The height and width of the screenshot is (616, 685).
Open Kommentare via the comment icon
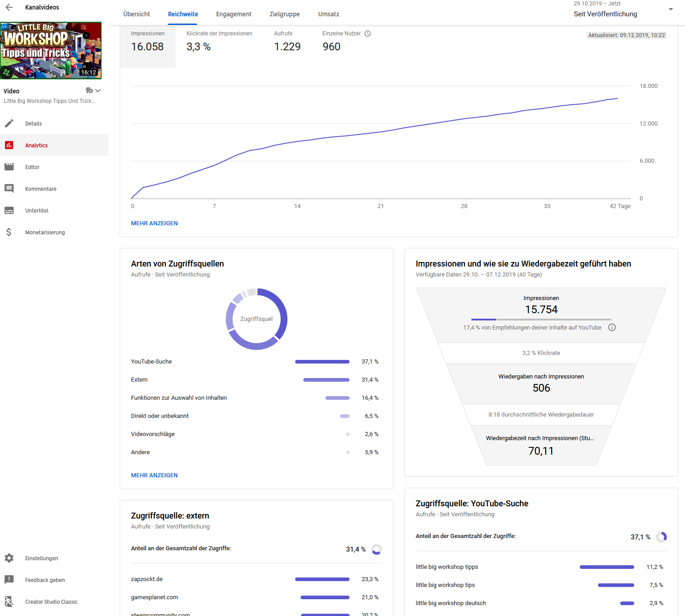[x=9, y=189]
